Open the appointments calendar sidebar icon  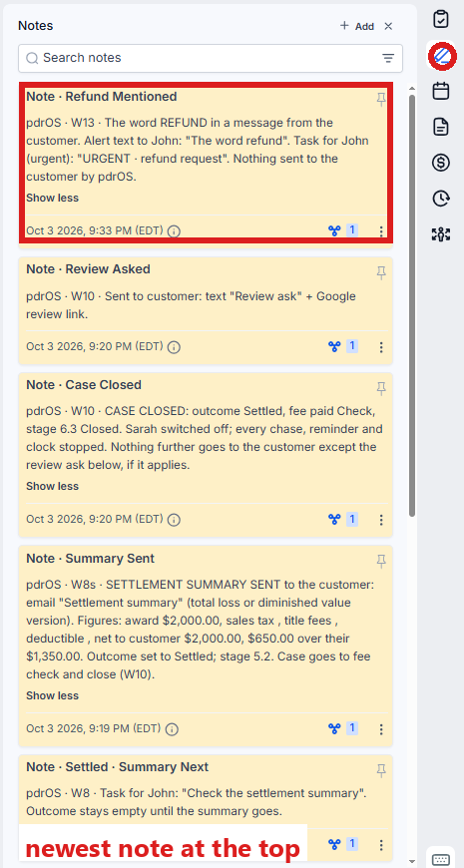click(x=441, y=91)
